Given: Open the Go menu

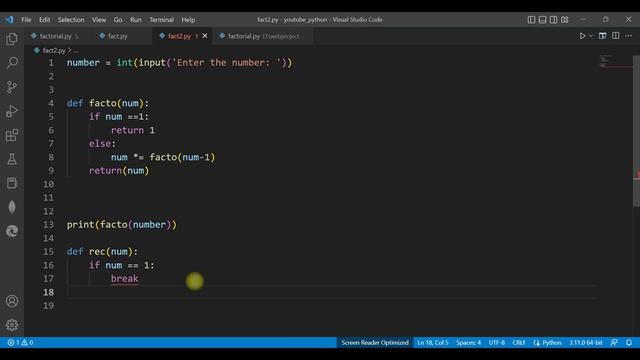Looking at the screenshot, I should tap(118, 20).
